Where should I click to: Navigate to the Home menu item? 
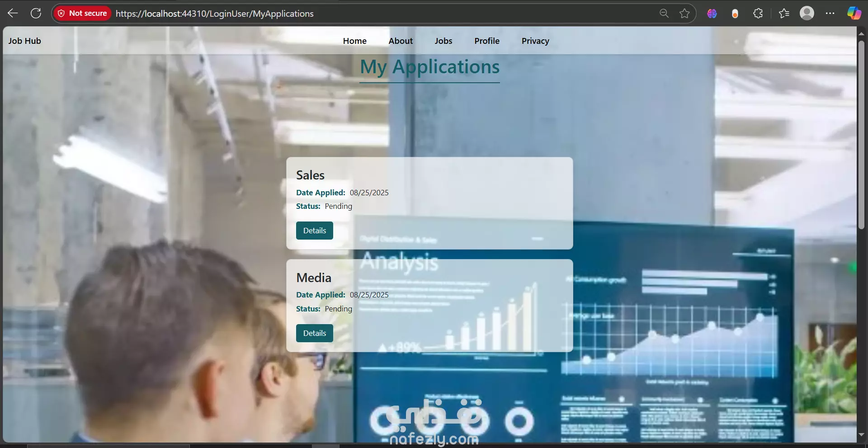coord(355,41)
